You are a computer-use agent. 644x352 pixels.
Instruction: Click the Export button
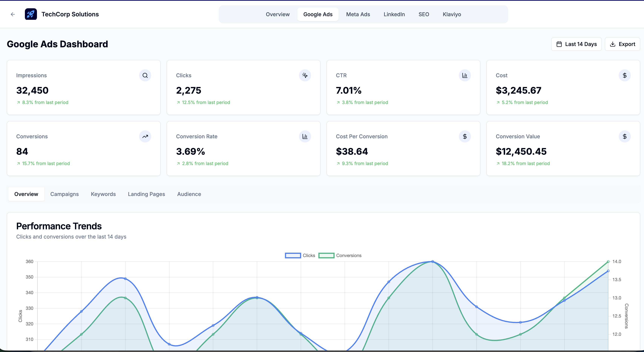[622, 44]
